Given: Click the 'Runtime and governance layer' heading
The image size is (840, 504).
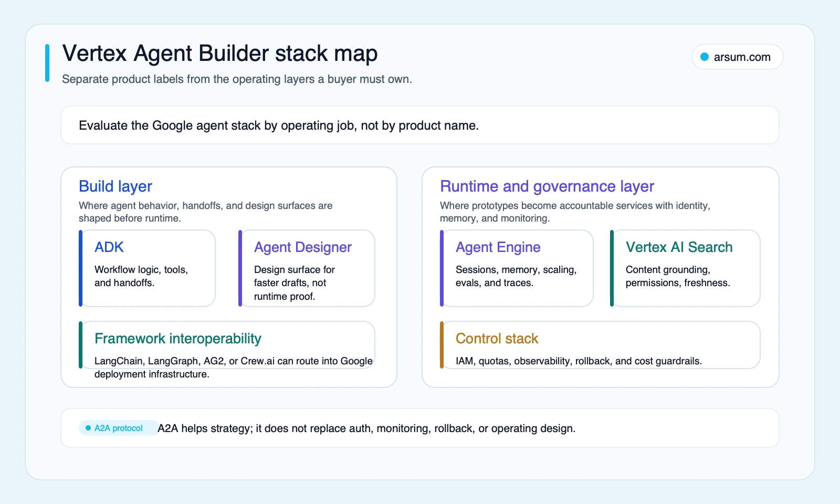Looking at the screenshot, I should 547,186.
